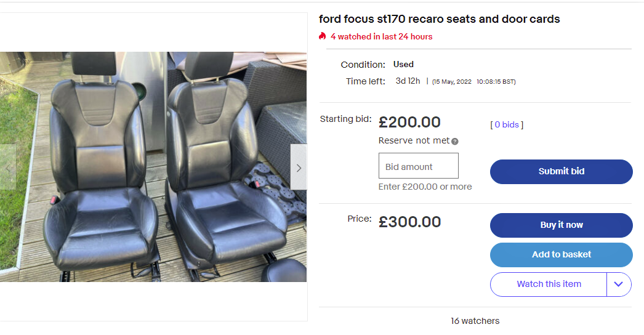644x335 pixels.
Task: Click the Used condition value
Action: pyautogui.click(x=403, y=65)
